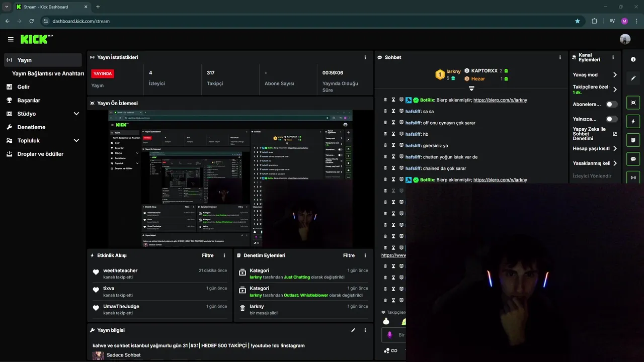Screen dimensions: 644x362
Task: Click the chat message input field
Action: coord(394,335)
